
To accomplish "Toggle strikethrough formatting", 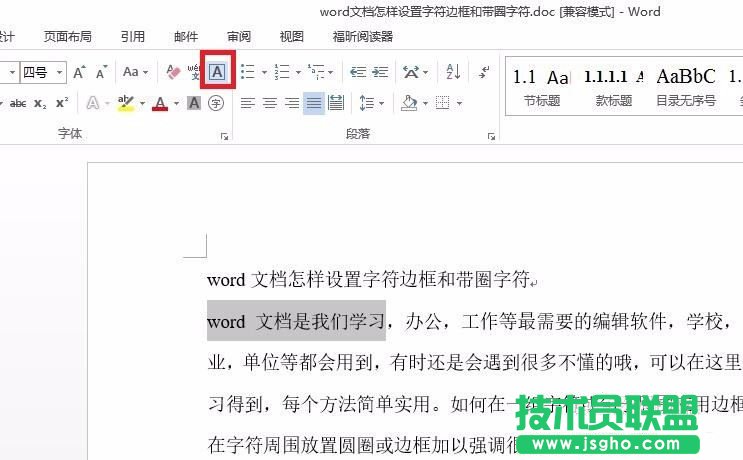I will [x=18, y=103].
